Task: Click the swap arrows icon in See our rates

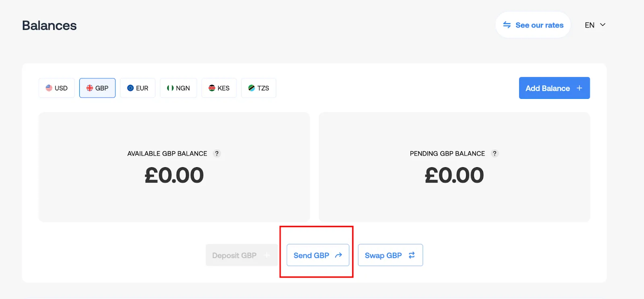Action: (x=507, y=25)
